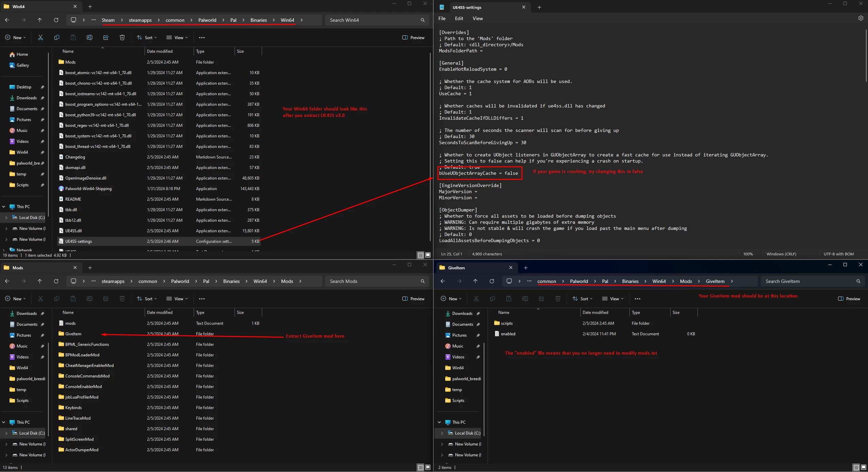Select UE4SS-settings file in Win64 list
This screenshot has width=868, height=472.
pos(159,241)
